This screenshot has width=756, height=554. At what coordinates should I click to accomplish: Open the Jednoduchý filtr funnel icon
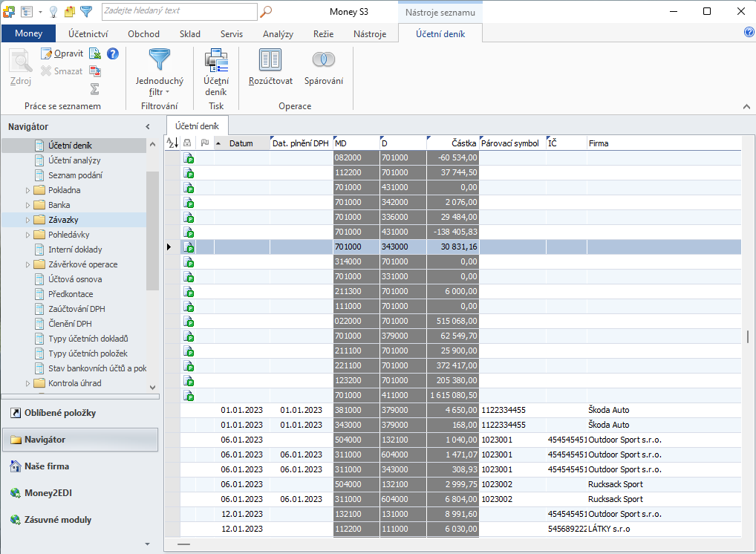pos(159,59)
